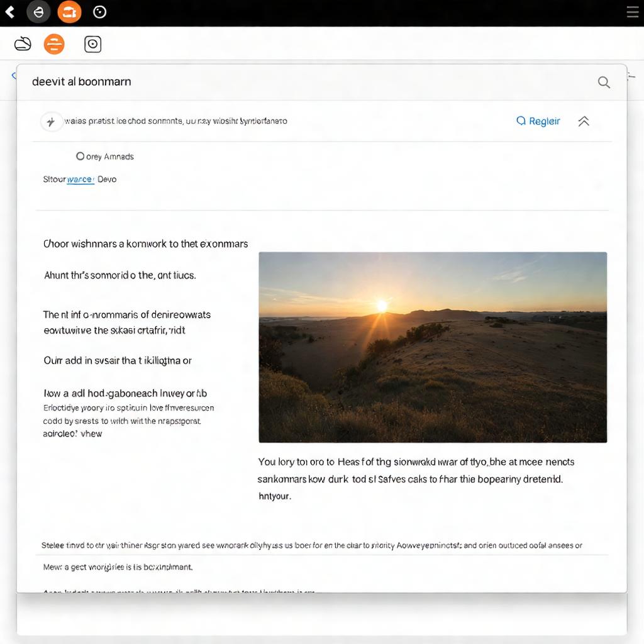The image size is (644, 644).
Task: Open the clock history icon in top bar
Action: tap(99, 11)
